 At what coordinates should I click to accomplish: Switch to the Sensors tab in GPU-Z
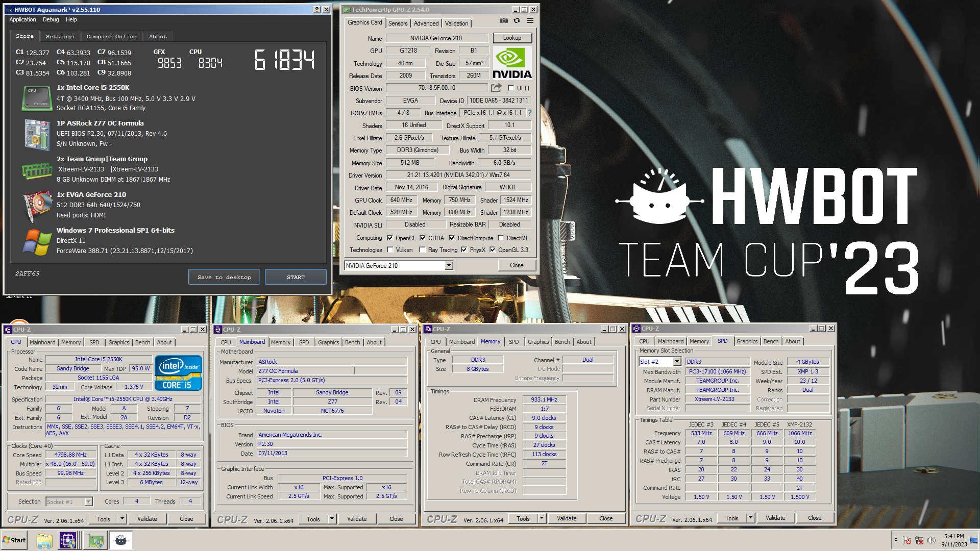398,23
